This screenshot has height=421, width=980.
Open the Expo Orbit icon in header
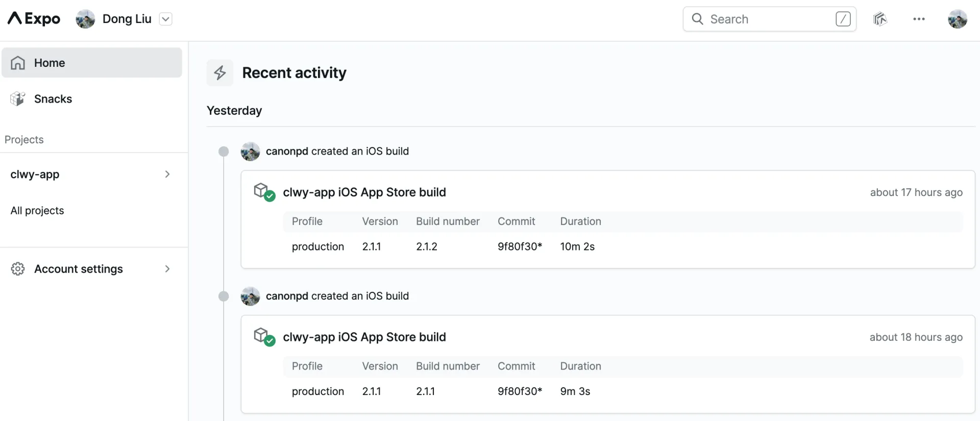(x=880, y=19)
